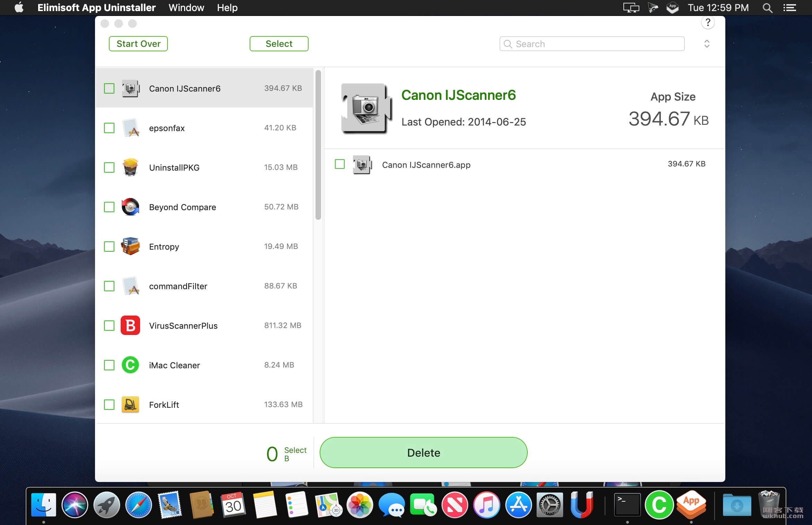Select the Entropy row name

pyautogui.click(x=164, y=247)
